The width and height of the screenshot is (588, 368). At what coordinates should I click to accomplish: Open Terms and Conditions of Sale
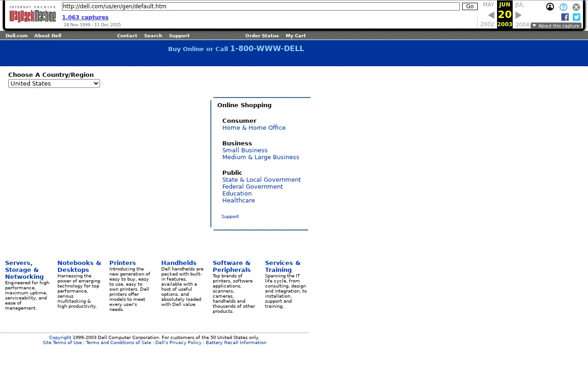pos(119,343)
